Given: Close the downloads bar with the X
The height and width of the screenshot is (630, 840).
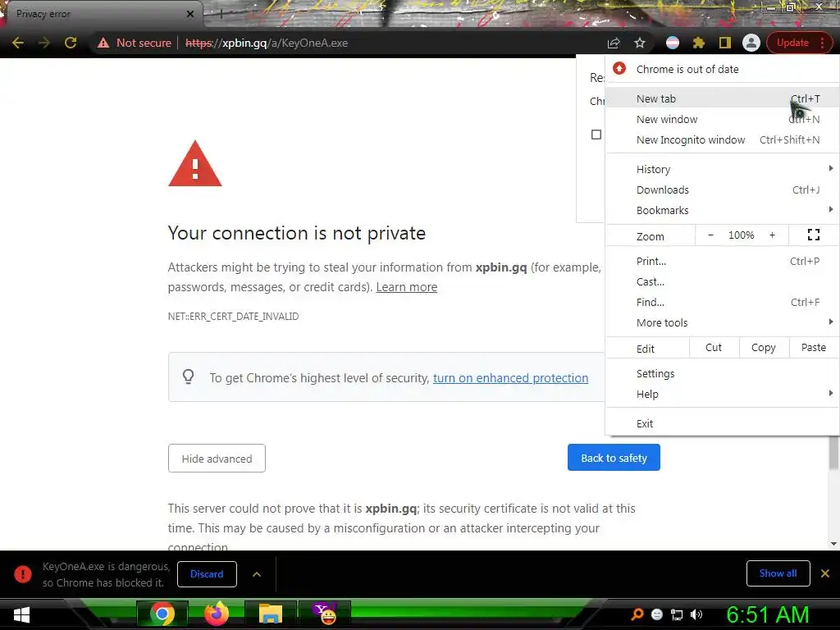Looking at the screenshot, I should [825, 573].
